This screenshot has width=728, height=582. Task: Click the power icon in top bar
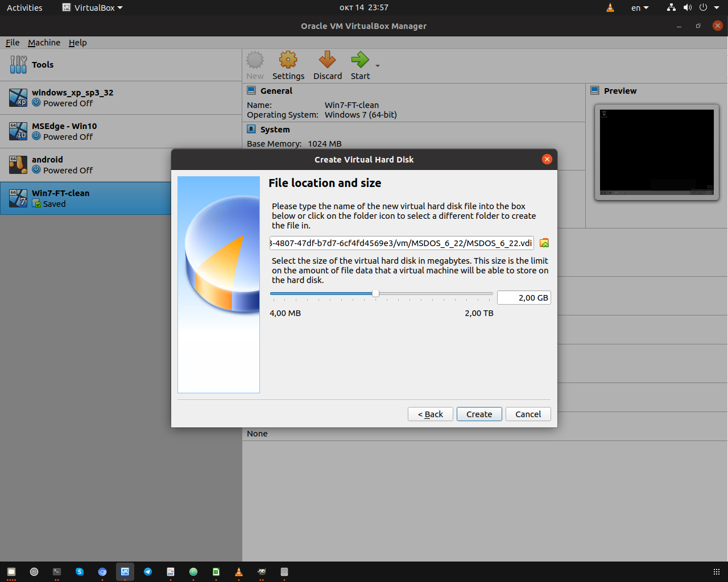tap(704, 7)
